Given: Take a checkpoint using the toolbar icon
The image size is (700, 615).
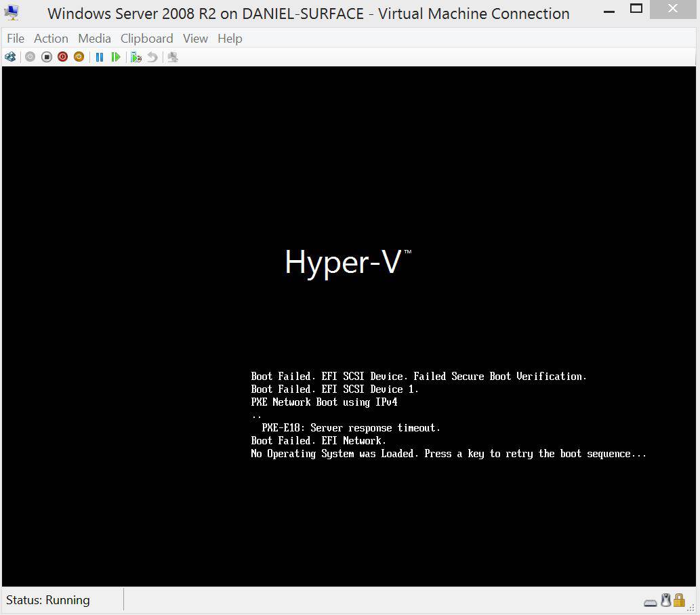Looking at the screenshot, I should tap(136, 57).
